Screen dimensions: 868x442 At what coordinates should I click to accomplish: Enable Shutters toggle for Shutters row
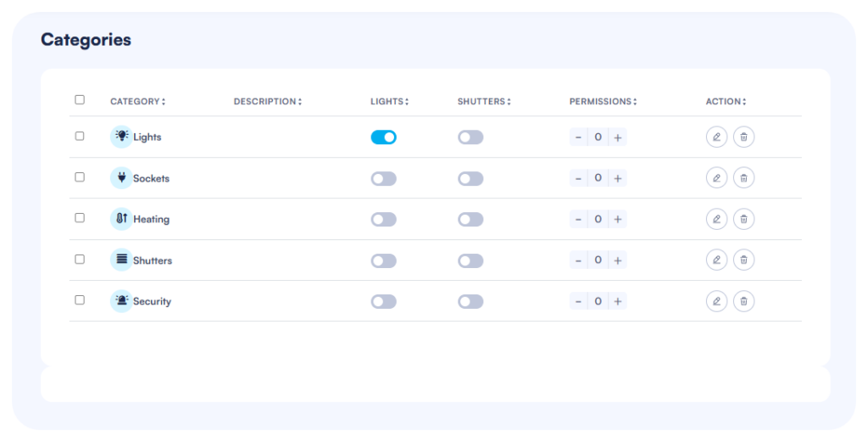click(x=470, y=260)
